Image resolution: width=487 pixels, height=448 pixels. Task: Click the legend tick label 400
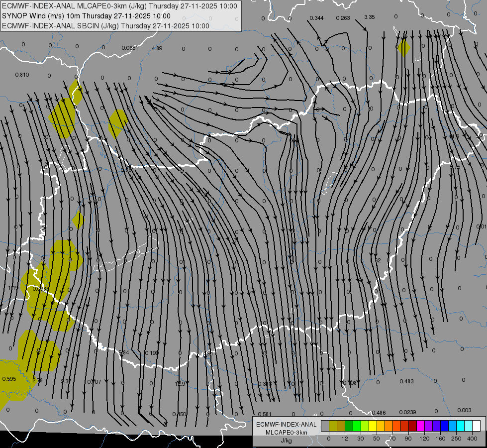click(x=472, y=439)
